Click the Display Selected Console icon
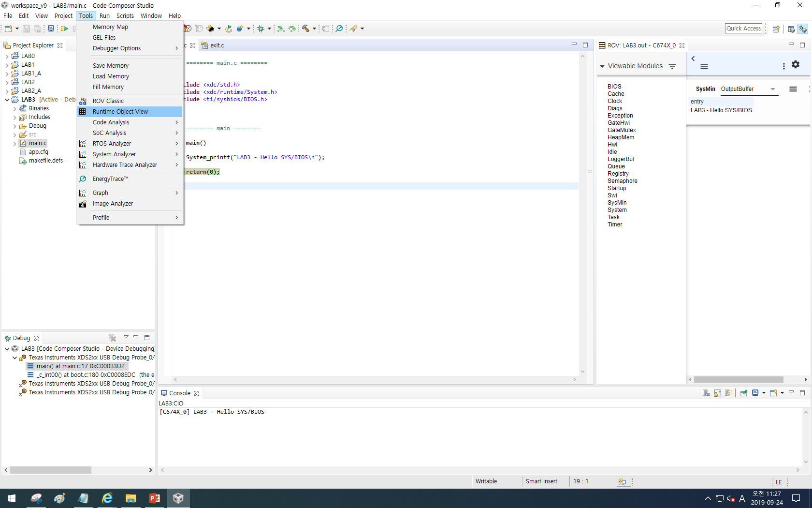Screen dimensions: 812x508 [755, 393]
